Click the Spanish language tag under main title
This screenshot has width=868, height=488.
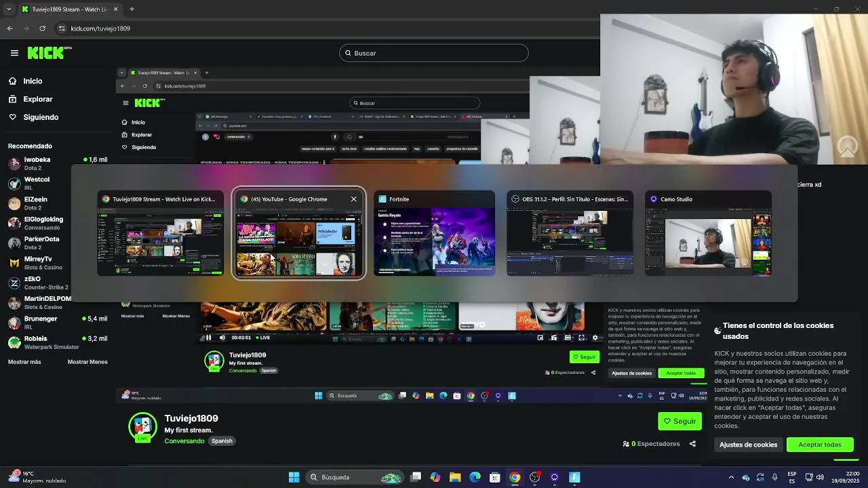(222, 441)
